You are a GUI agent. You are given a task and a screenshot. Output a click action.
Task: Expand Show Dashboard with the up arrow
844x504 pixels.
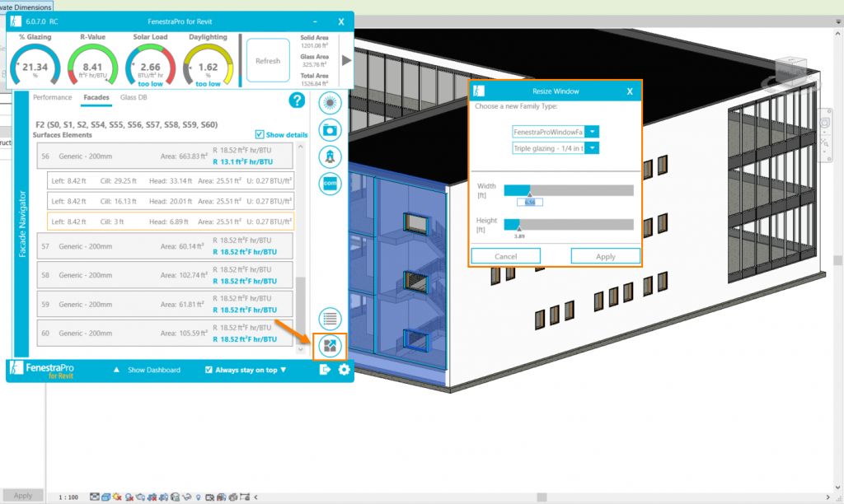[x=116, y=370]
